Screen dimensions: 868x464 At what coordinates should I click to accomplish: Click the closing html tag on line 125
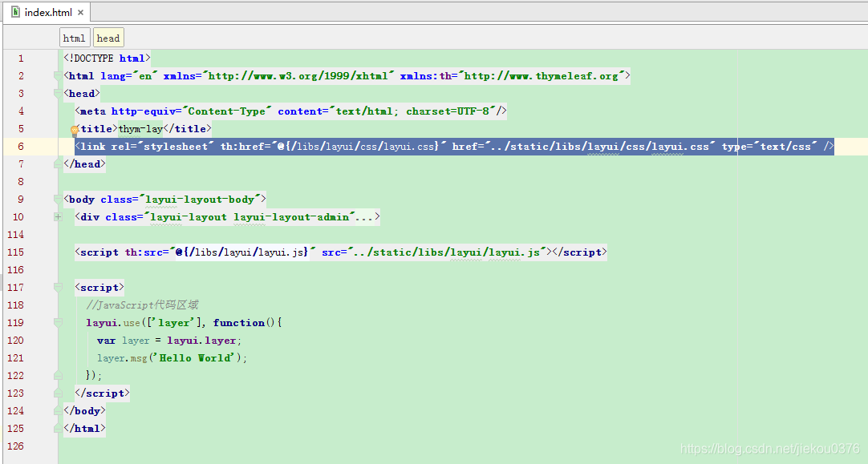pos(84,429)
